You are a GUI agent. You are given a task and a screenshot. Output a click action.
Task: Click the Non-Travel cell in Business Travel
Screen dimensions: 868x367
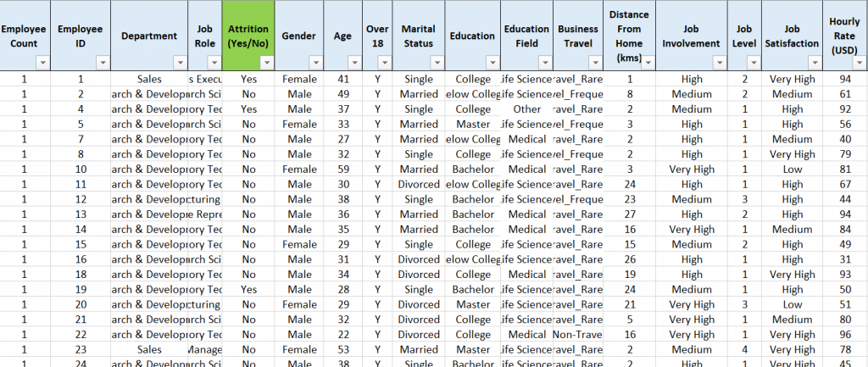[578, 334]
